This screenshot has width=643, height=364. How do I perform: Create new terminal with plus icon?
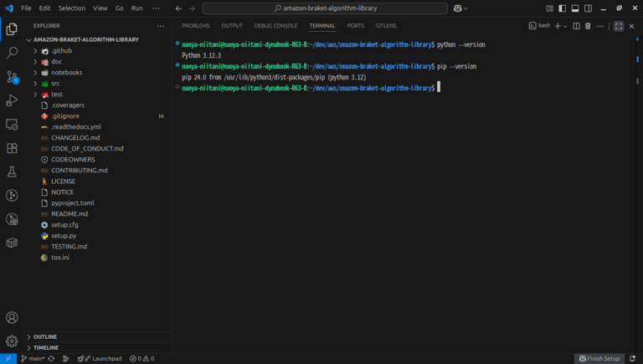(558, 26)
